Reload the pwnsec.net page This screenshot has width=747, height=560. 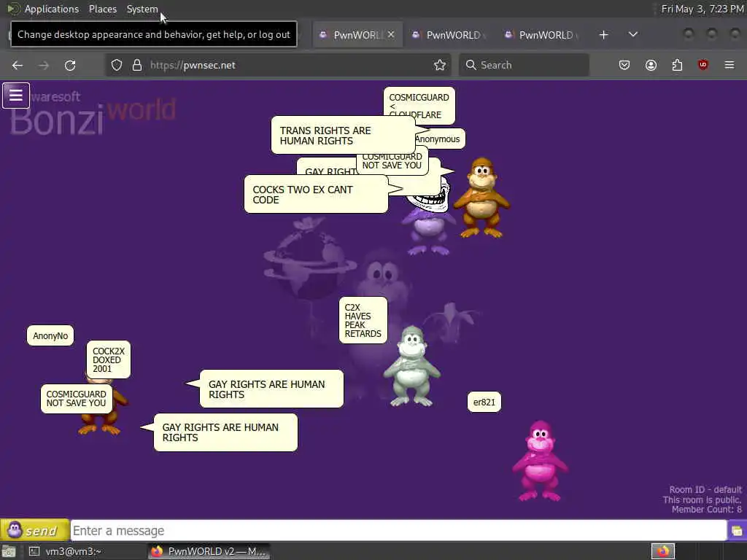[x=70, y=65]
